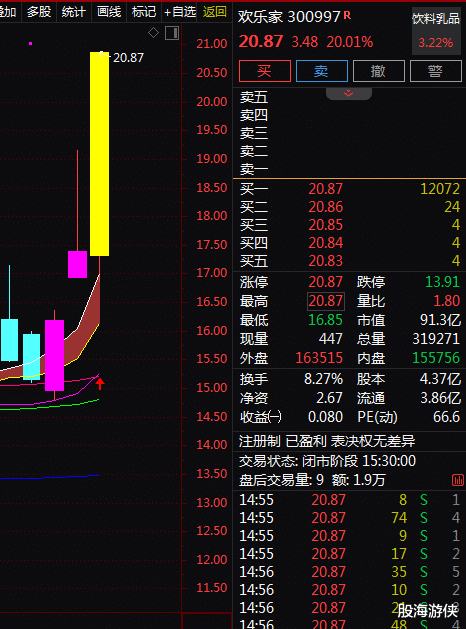This screenshot has height=629, width=466.
Task: Click the 返回 back button
Action: point(215,12)
